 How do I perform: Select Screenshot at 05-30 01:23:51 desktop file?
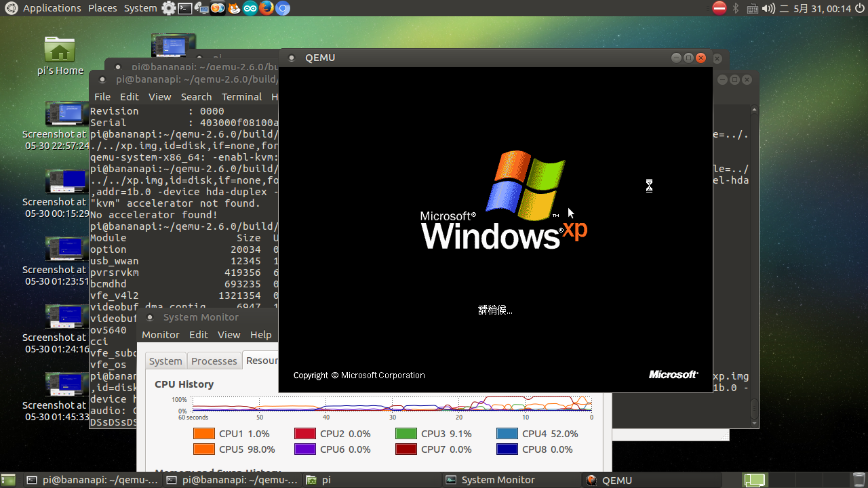point(57,262)
